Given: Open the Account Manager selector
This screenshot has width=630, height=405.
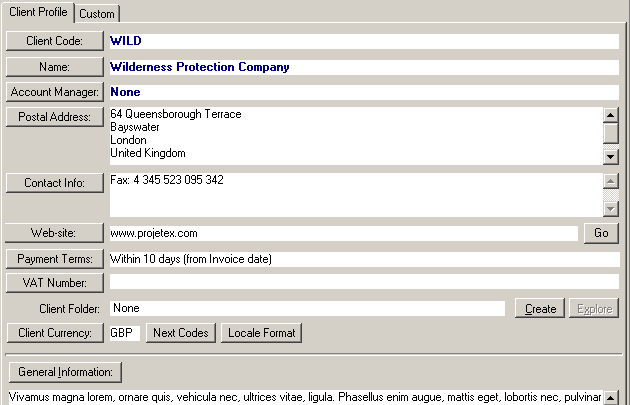Looking at the screenshot, I should pos(54,92).
